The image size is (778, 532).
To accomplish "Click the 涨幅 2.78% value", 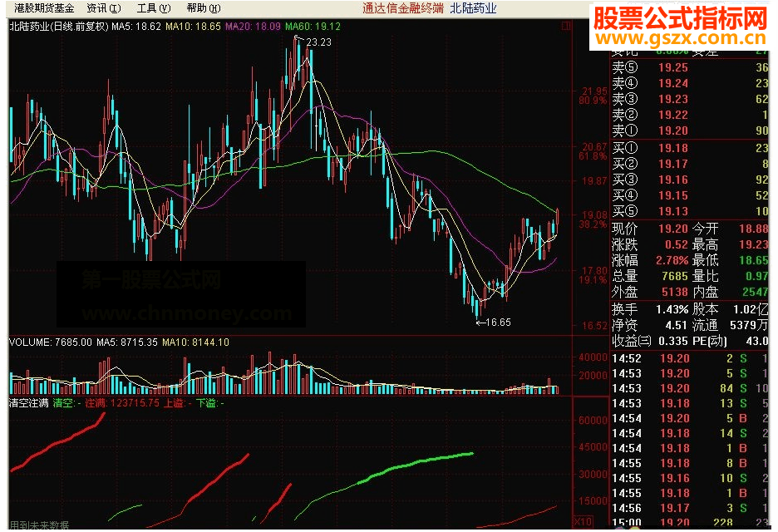I will (x=672, y=260).
